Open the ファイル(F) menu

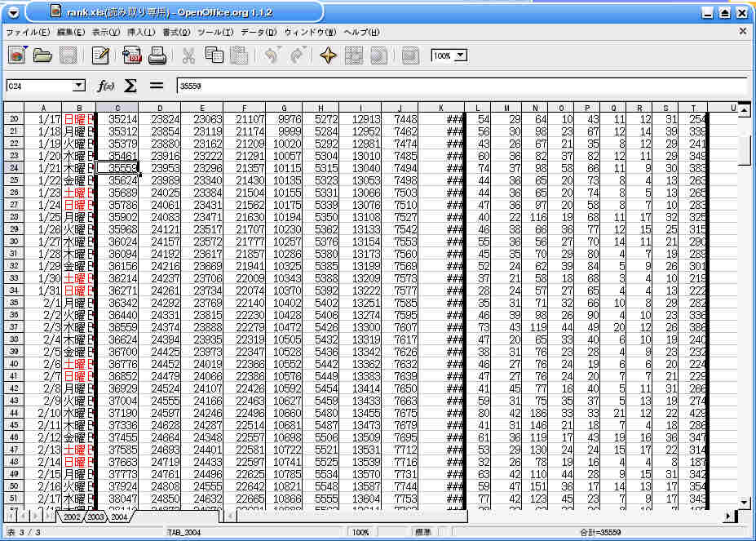(x=28, y=33)
